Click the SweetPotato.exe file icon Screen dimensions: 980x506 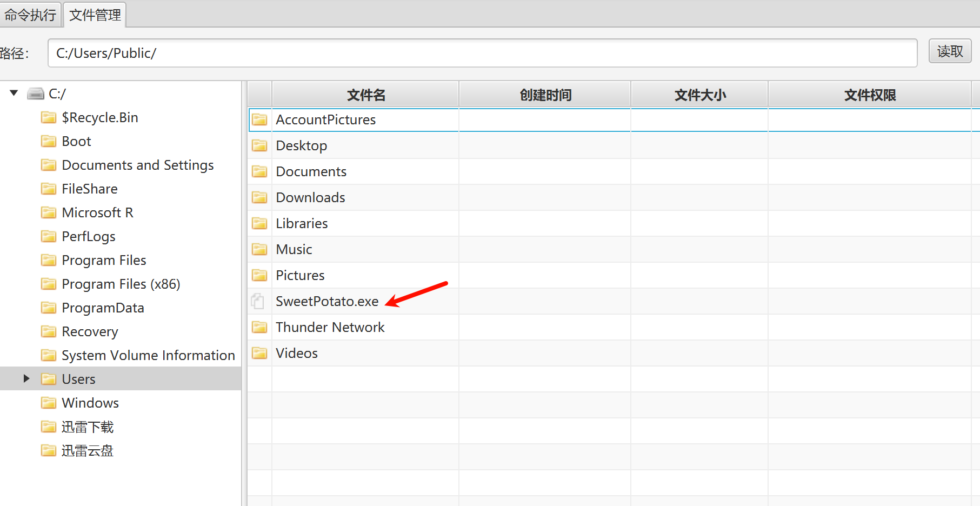click(x=258, y=301)
